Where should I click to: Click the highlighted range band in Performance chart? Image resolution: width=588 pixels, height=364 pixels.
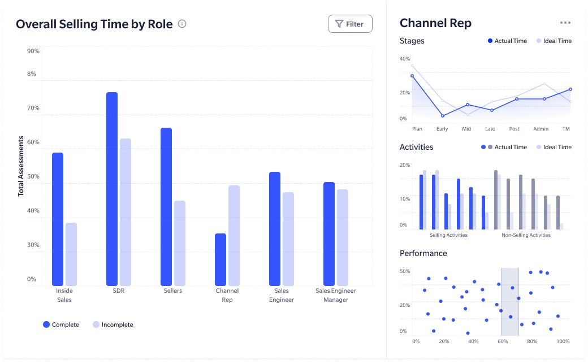click(x=510, y=302)
